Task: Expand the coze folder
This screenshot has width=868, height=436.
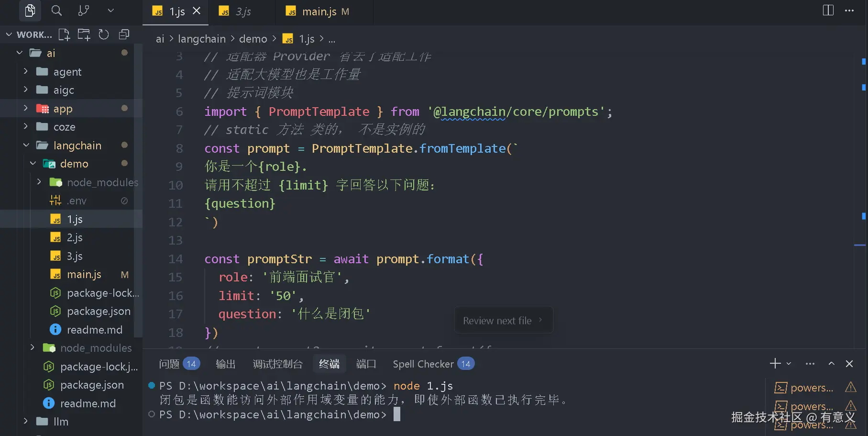Action: pyautogui.click(x=26, y=126)
